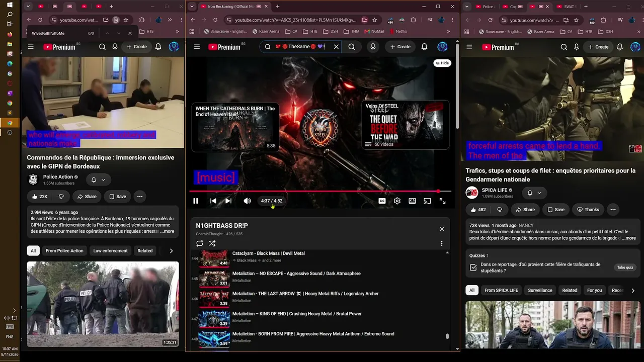This screenshot has width=644, height=362.
Task: Open notifications bell in middle YouTube window
Action: [x=424, y=47]
